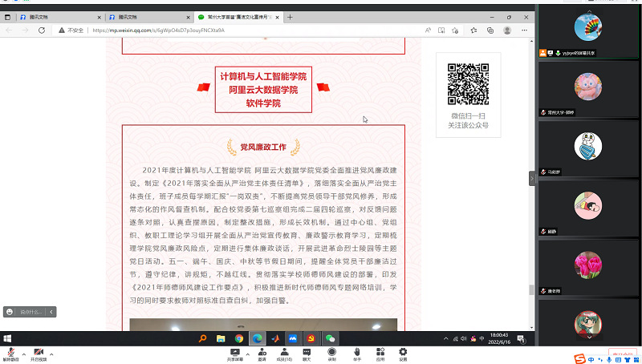Screen dimensions: 642x364
Task: Open the members list
Action: [x=284, y=354]
